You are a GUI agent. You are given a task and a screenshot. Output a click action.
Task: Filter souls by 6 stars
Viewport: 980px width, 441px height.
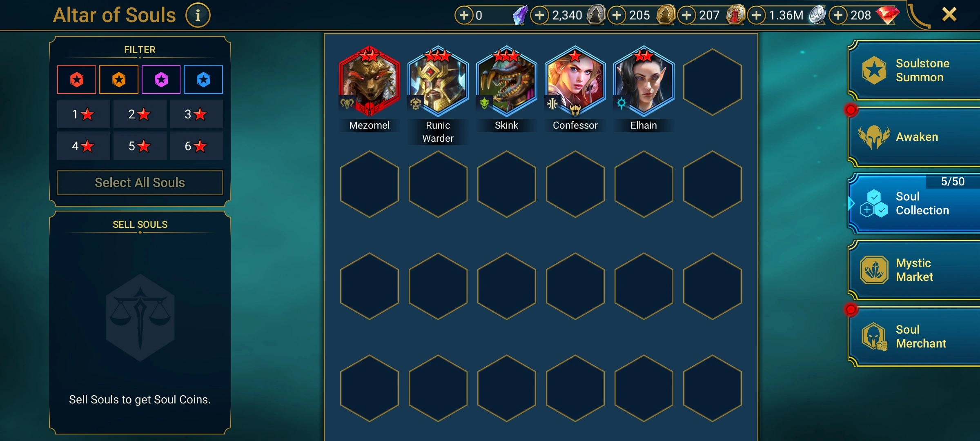[x=196, y=146]
